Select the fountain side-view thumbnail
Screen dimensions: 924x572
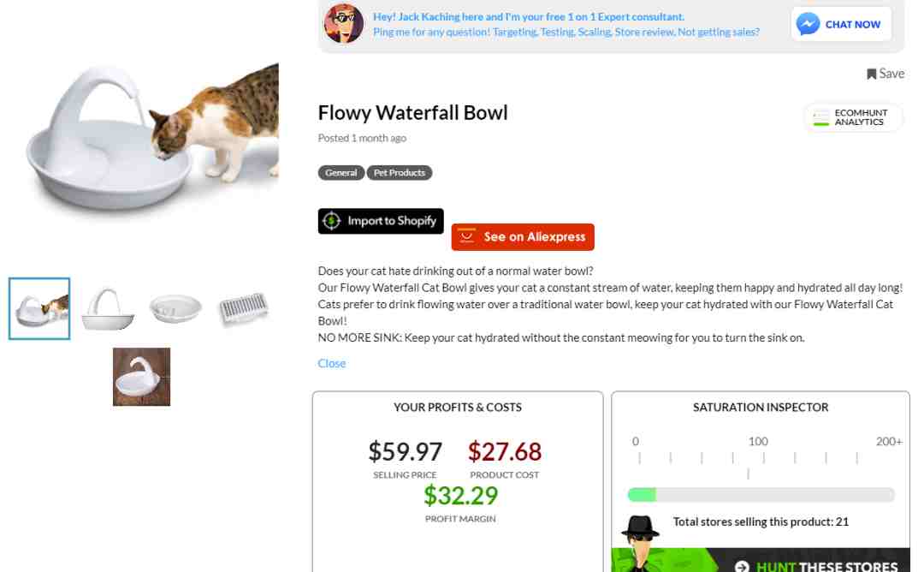(x=107, y=308)
